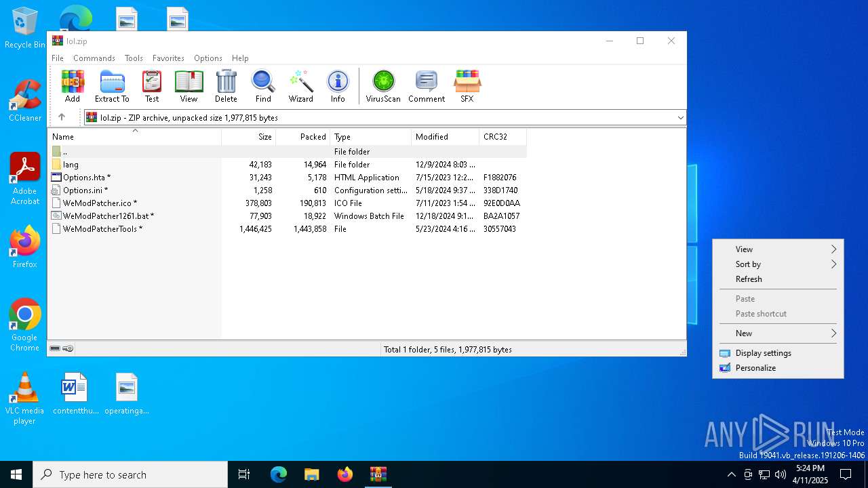This screenshot has width=868, height=488.
Task: Open the File menu
Action: tap(58, 58)
